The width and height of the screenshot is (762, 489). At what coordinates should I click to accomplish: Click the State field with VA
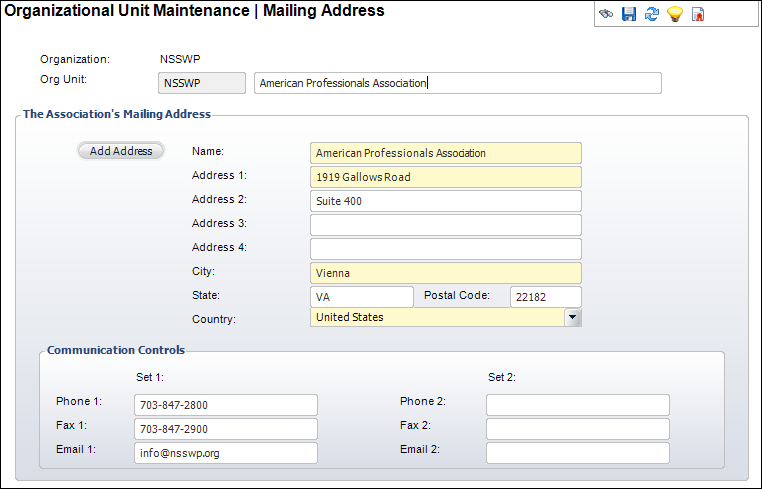tap(362, 297)
